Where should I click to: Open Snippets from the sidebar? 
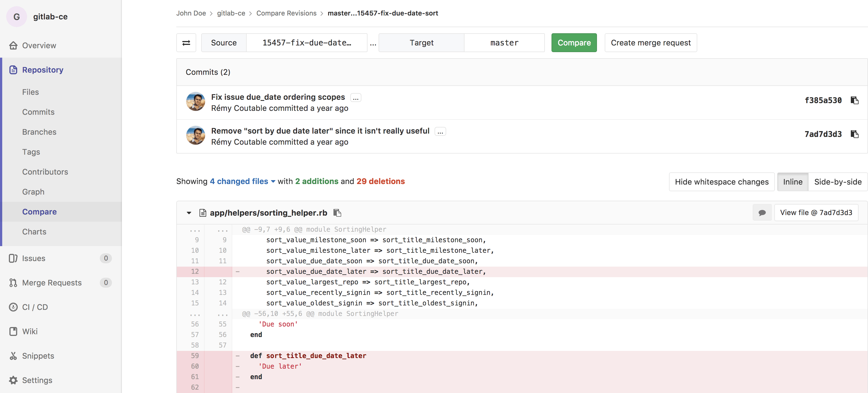(38, 356)
